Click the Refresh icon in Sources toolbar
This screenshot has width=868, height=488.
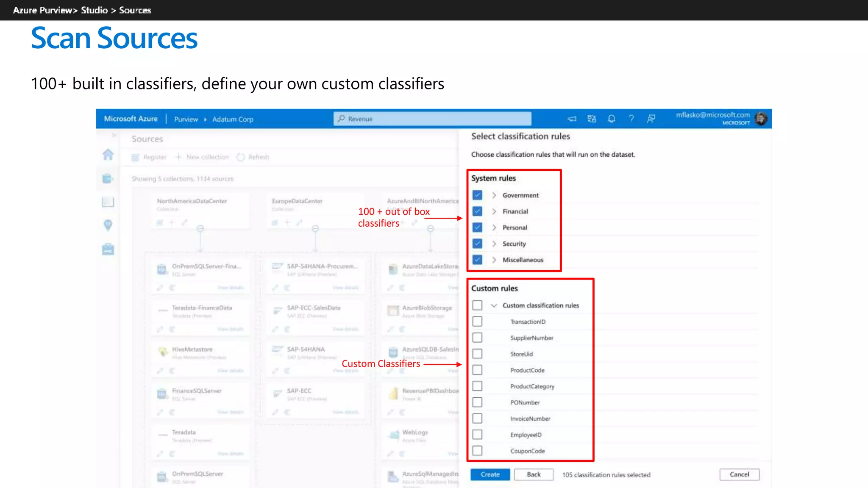click(x=241, y=157)
